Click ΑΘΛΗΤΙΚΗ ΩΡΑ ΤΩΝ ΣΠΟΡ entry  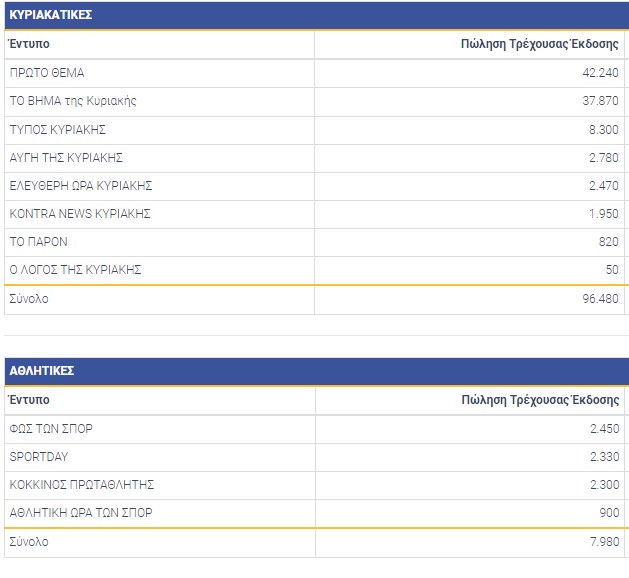(x=81, y=513)
